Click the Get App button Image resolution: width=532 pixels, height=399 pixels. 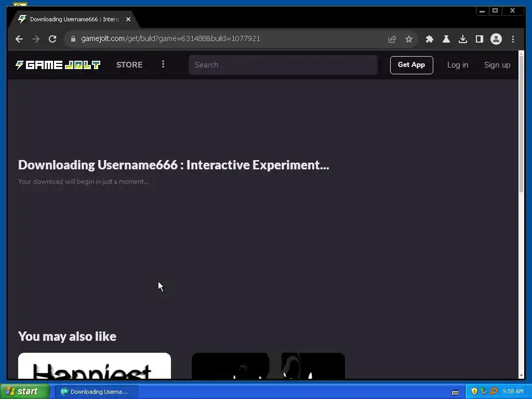(411, 65)
